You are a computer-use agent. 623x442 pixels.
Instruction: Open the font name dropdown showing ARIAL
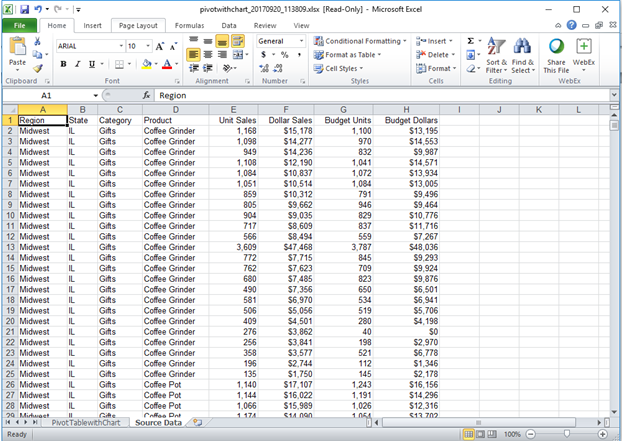pyautogui.click(x=88, y=46)
